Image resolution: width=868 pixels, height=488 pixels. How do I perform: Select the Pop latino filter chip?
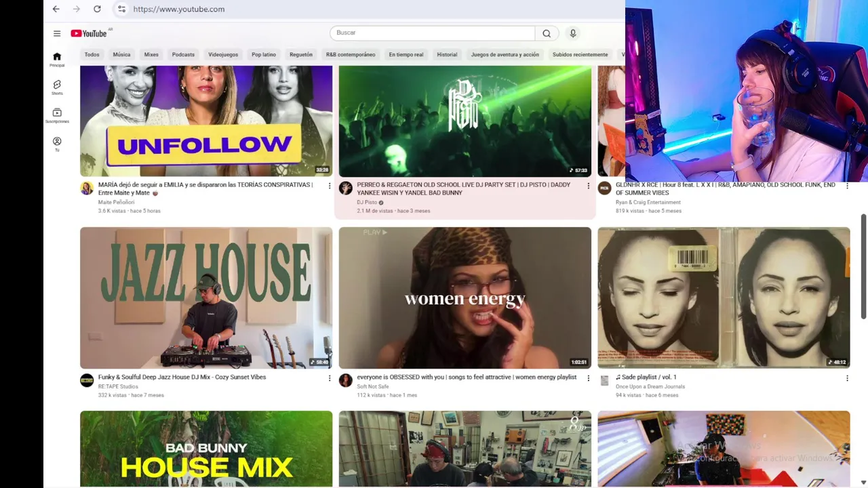(264, 54)
